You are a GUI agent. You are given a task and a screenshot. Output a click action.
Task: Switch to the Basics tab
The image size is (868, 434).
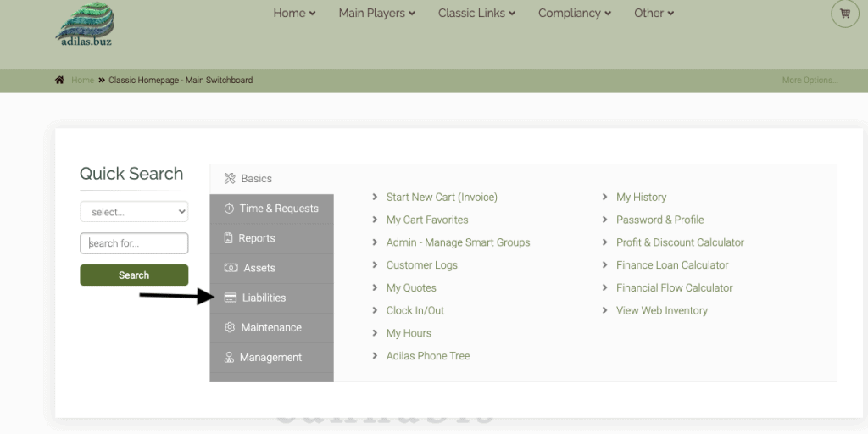pos(272,179)
